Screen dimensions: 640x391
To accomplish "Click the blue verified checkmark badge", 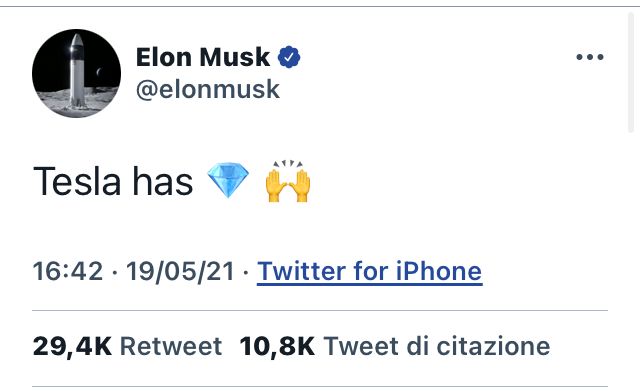I will [x=289, y=57].
